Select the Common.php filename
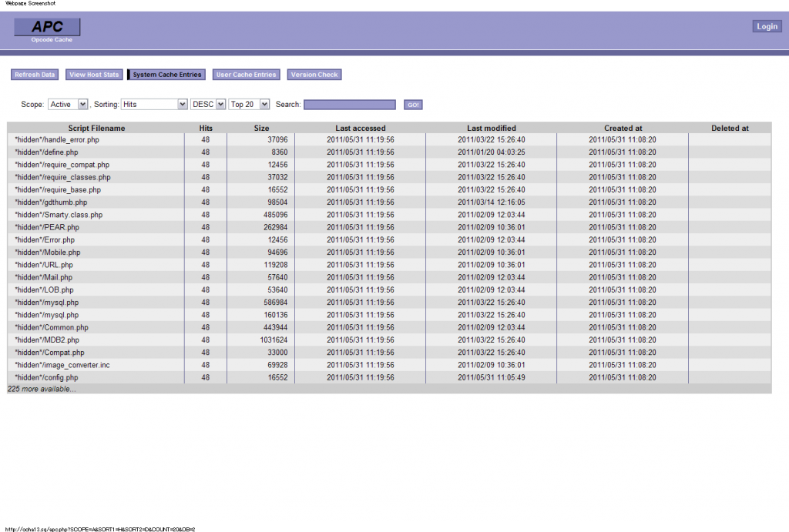Screen dimensions: 789x532 point(52,327)
